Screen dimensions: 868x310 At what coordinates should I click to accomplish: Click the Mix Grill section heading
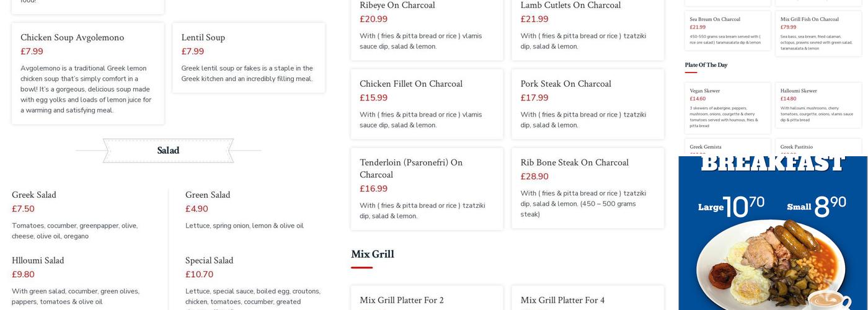point(373,255)
